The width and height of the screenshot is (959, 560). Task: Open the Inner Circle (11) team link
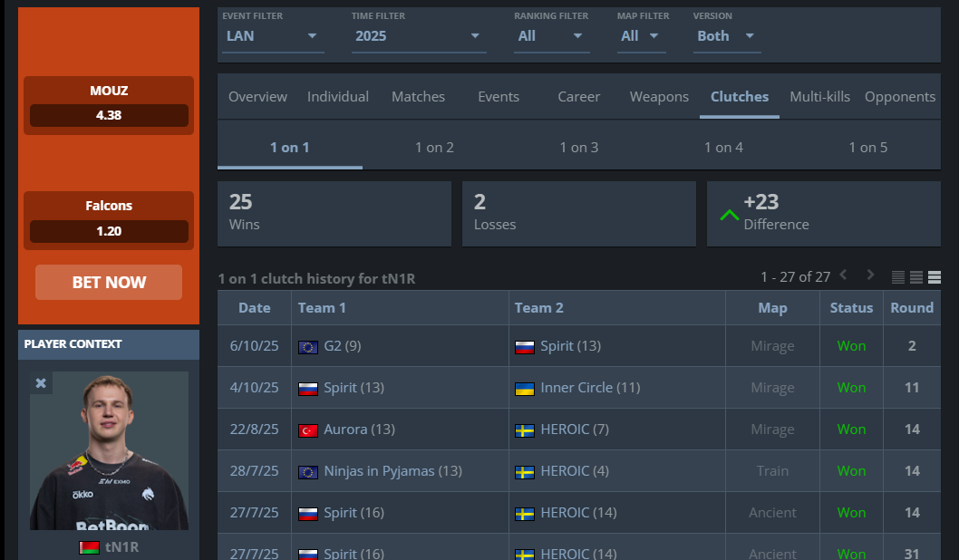point(590,388)
